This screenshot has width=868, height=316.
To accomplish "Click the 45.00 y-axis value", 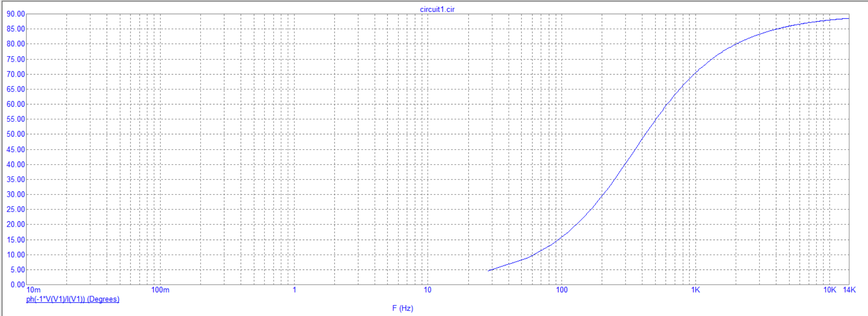I will 16,149.
